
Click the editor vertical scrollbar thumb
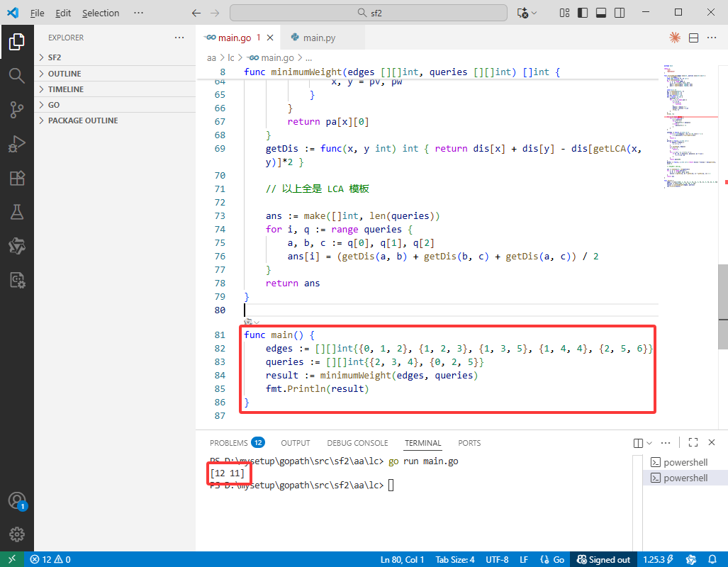[723, 306]
